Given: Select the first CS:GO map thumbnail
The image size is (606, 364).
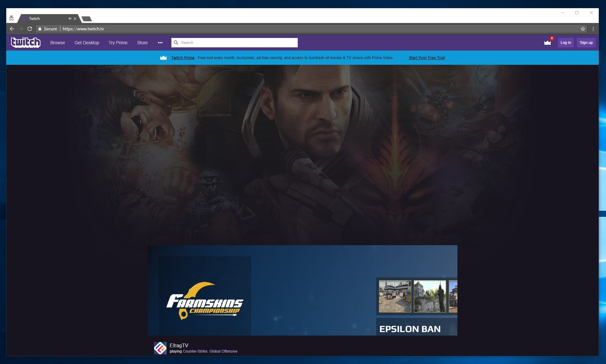Looking at the screenshot, I should (395, 296).
